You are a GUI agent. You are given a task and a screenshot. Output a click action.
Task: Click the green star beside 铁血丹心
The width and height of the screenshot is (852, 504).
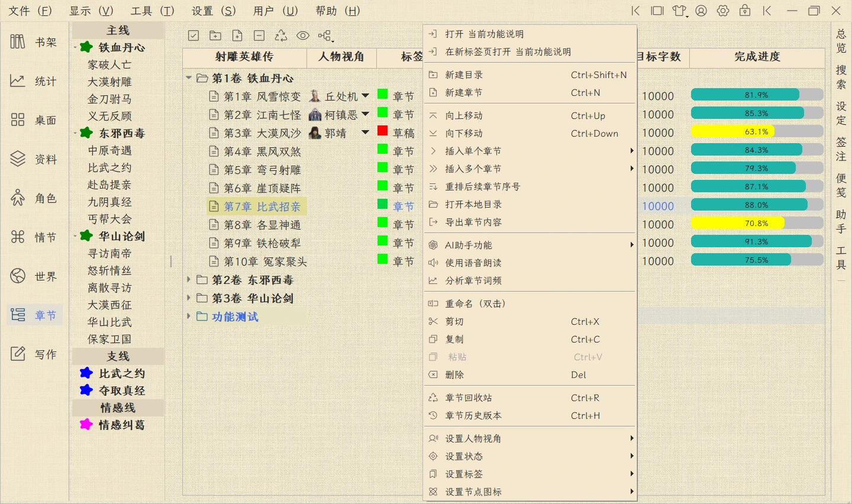click(86, 47)
